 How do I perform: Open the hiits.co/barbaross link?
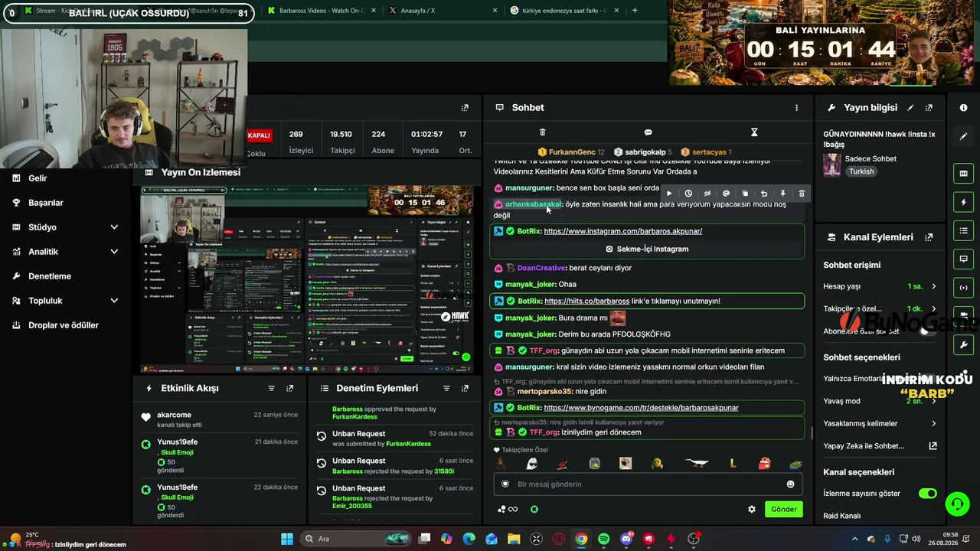pyautogui.click(x=586, y=301)
